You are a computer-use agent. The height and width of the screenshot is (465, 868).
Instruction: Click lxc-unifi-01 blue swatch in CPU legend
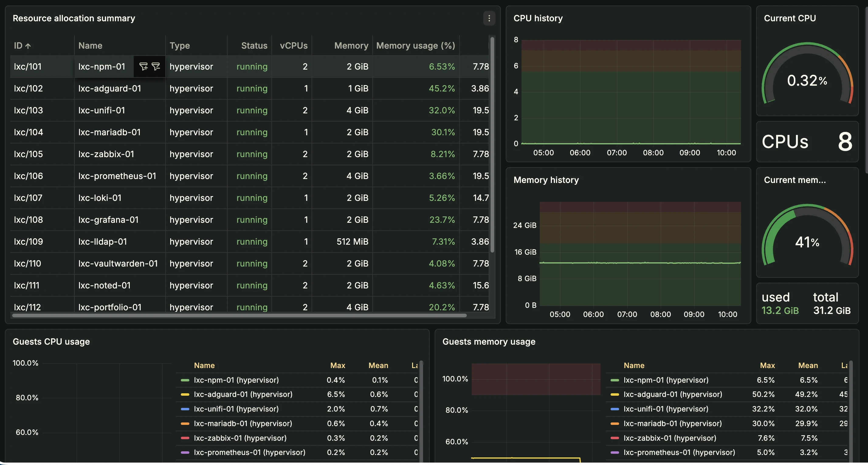(x=185, y=409)
